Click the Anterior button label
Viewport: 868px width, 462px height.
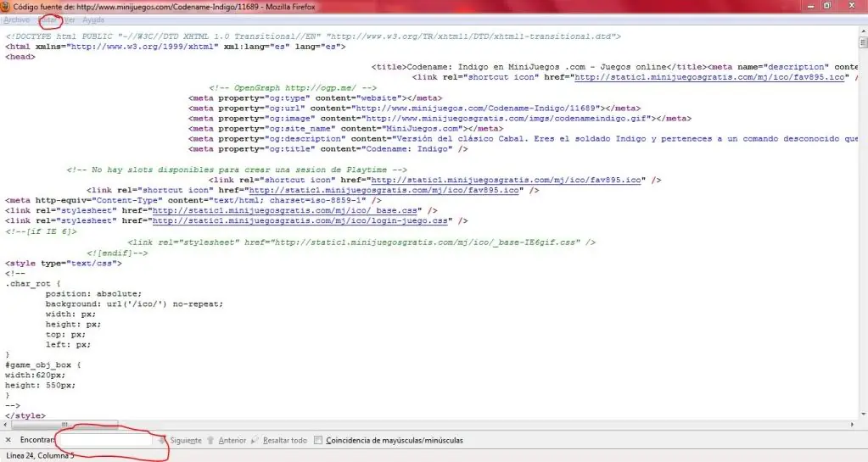tap(232, 441)
